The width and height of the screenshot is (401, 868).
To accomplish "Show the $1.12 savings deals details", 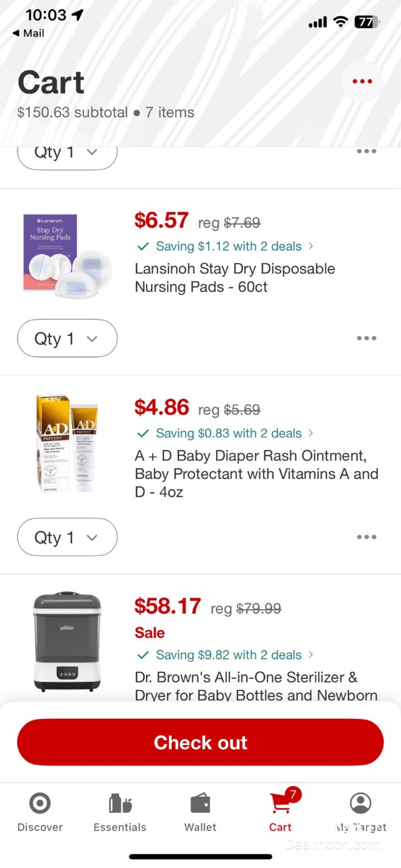I will (226, 246).
